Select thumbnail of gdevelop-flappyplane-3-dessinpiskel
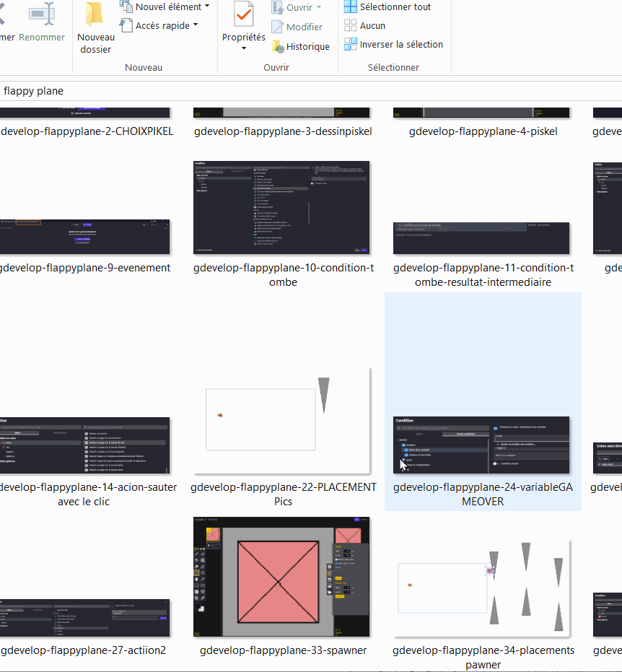The height and width of the screenshot is (672, 622). coord(281,113)
